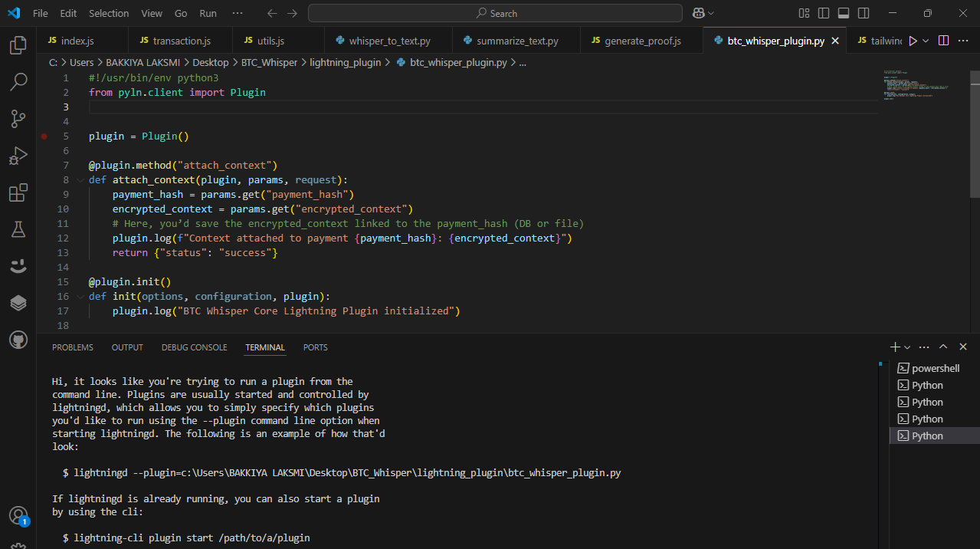Toggle the primary side bar visibility
This screenshot has height=549, width=980.
pyautogui.click(x=824, y=13)
